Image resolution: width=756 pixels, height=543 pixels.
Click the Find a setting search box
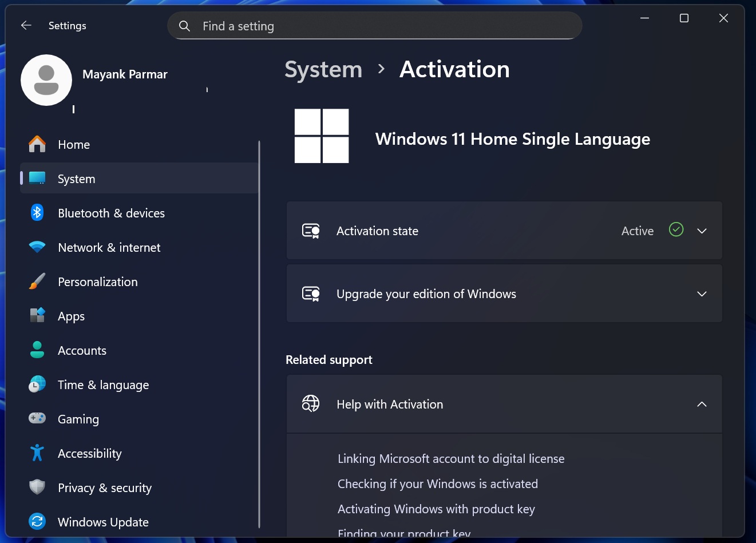[x=374, y=26]
